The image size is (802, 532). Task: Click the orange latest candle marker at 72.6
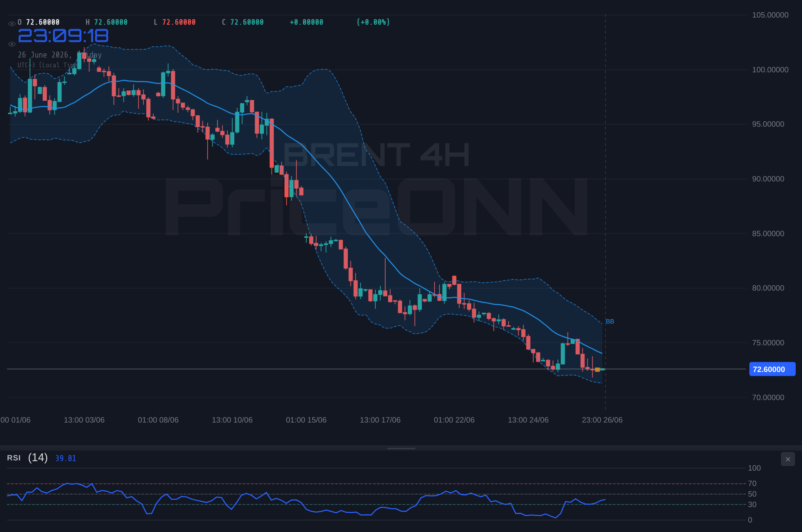pyautogui.click(x=597, y=370)
